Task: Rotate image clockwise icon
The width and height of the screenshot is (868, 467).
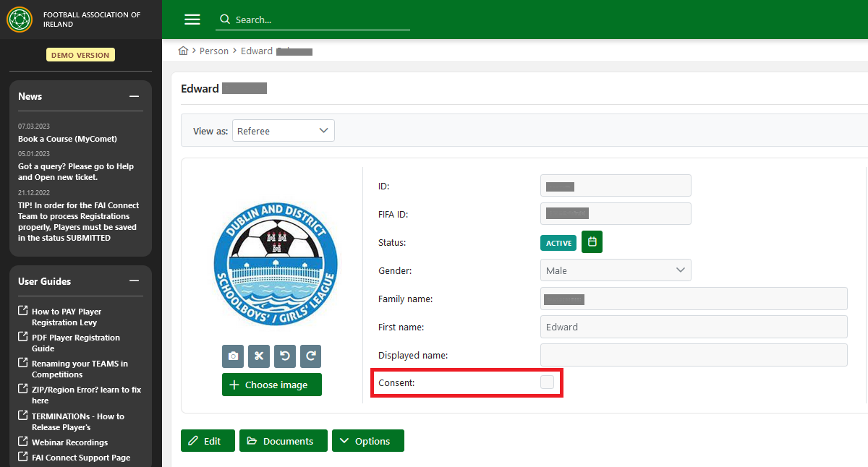Action: (310, 356)
